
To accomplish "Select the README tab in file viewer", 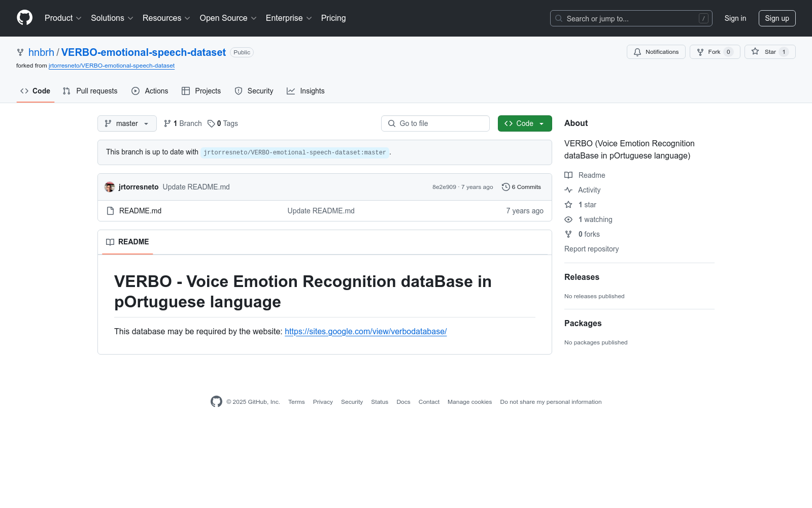I will (x=127, y=242).
